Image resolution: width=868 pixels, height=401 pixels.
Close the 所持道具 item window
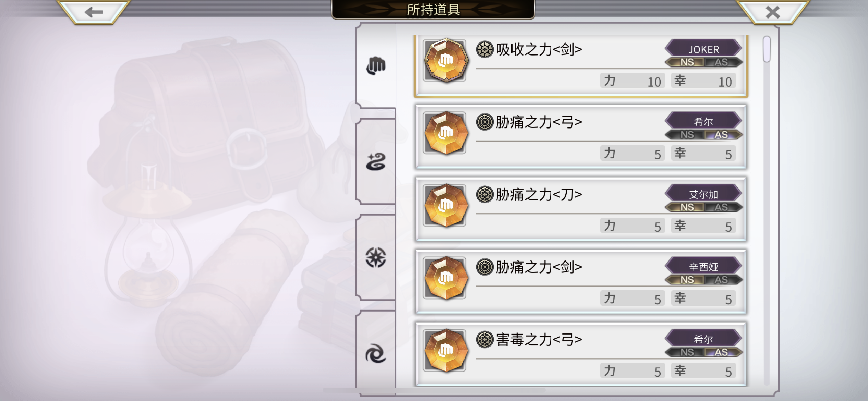click(x=773, y=12)
